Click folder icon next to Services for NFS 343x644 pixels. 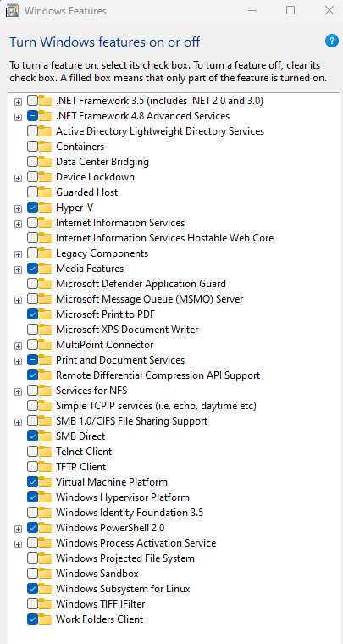tap(45, 391)
